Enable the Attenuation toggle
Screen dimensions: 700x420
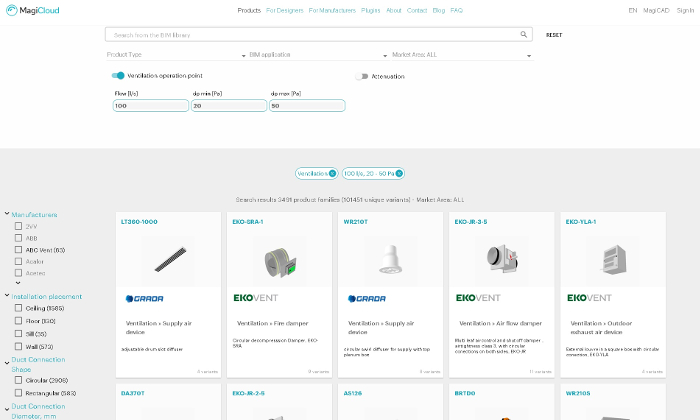pos(362,76)
